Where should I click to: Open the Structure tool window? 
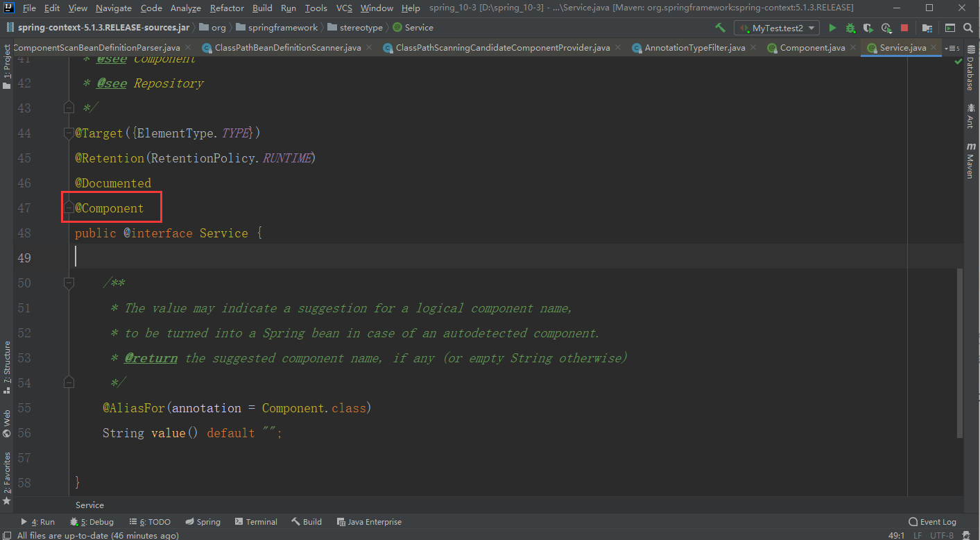point(7,367)
